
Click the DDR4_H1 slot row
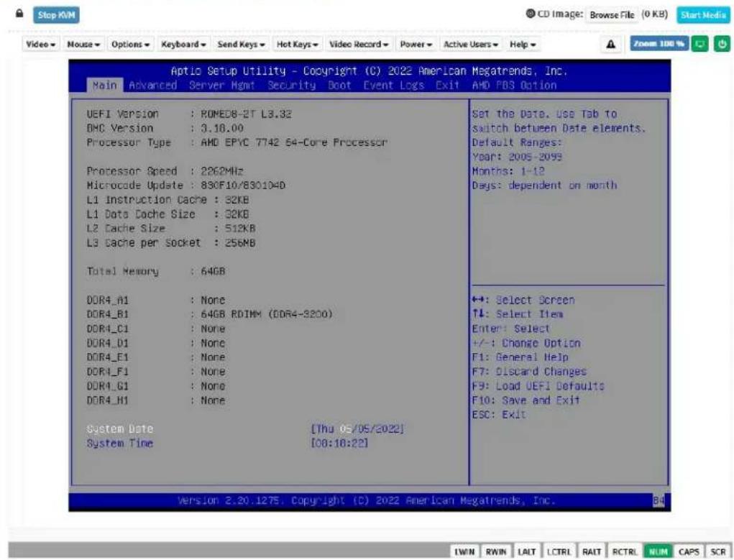point(156,400)
